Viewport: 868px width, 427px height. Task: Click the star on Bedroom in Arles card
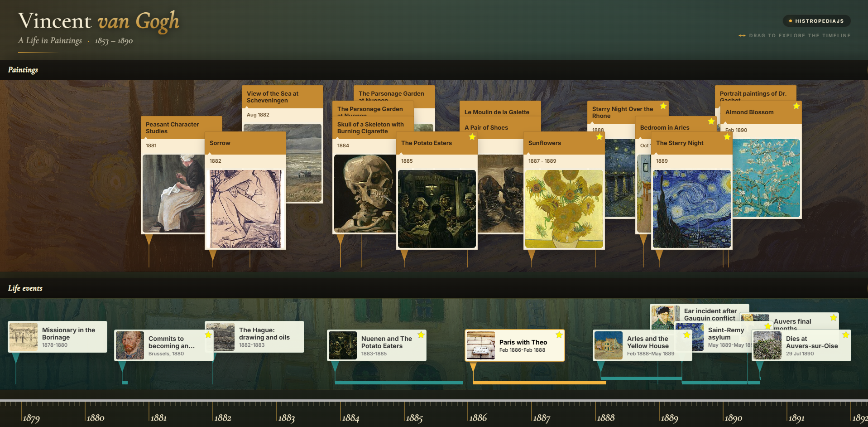click(711, 121)
